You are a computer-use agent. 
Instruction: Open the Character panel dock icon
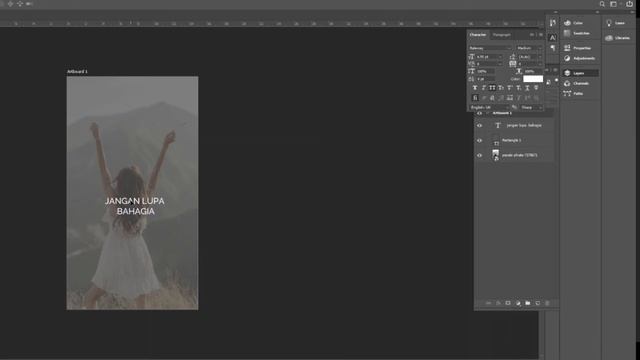coord(552,38)
